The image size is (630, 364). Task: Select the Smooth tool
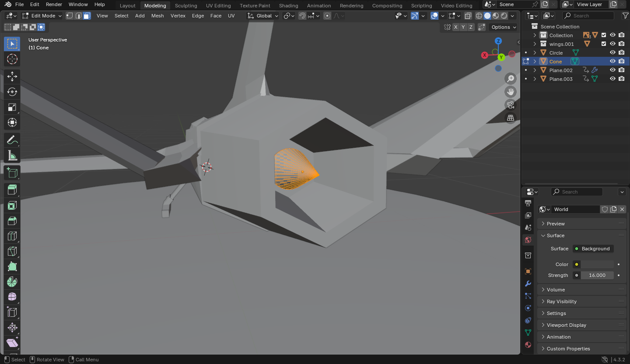12,298
